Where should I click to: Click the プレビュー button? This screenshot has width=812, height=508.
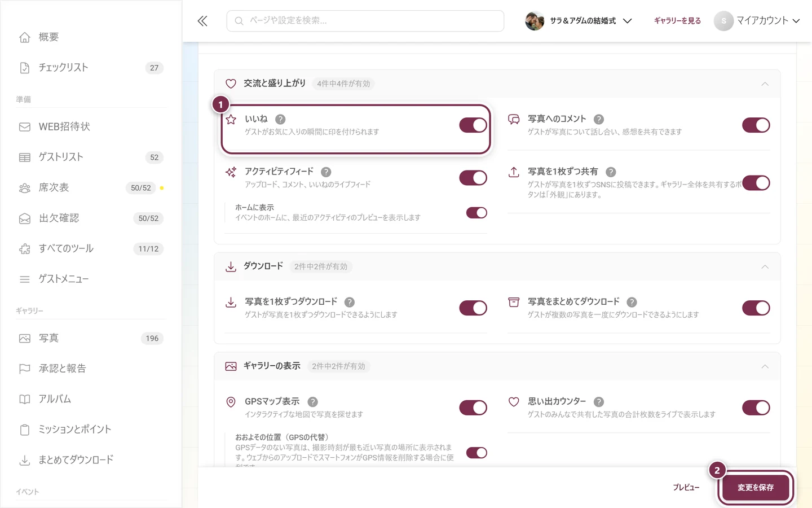(686, 488)
